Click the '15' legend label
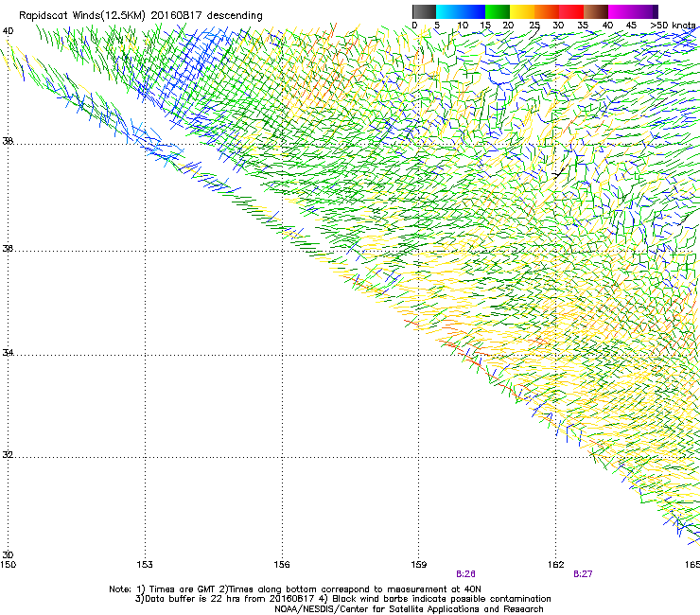Screen dimensions: 700x615 coord(485,25)
